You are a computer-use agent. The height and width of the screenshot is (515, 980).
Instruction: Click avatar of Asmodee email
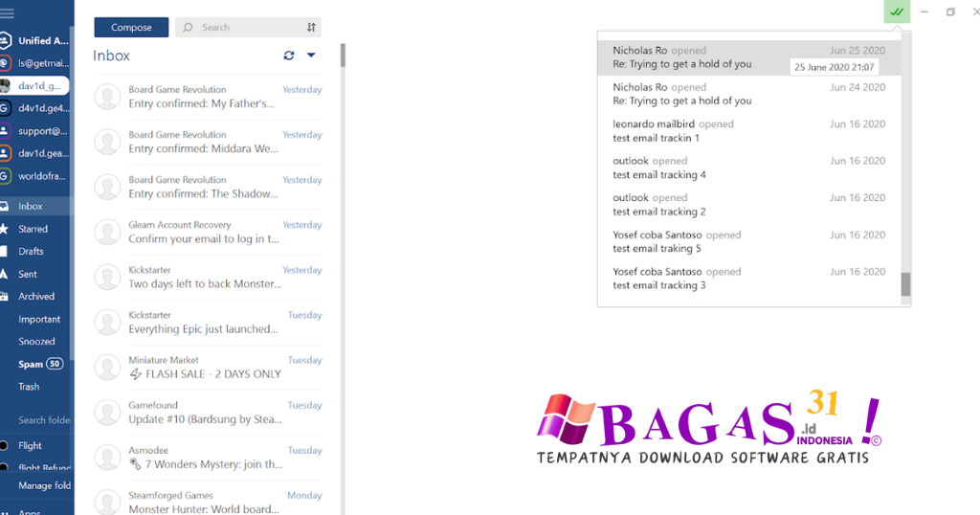(x=107, y=457)
